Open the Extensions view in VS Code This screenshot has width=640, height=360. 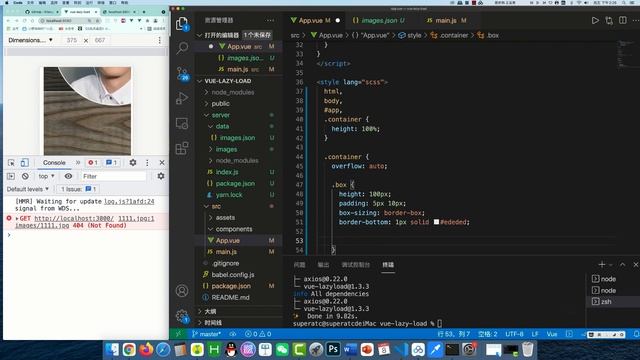pos(182,148)
